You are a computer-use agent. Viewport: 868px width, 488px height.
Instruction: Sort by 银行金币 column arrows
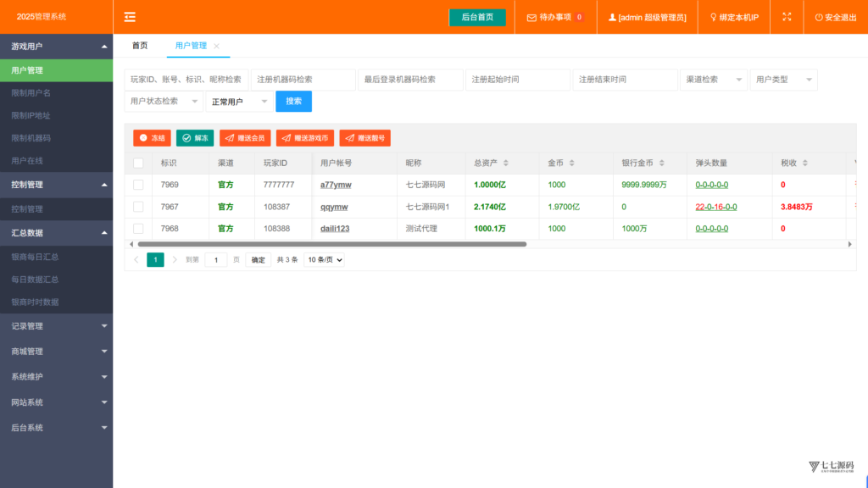pyautogui.click(x=661, y=164)
